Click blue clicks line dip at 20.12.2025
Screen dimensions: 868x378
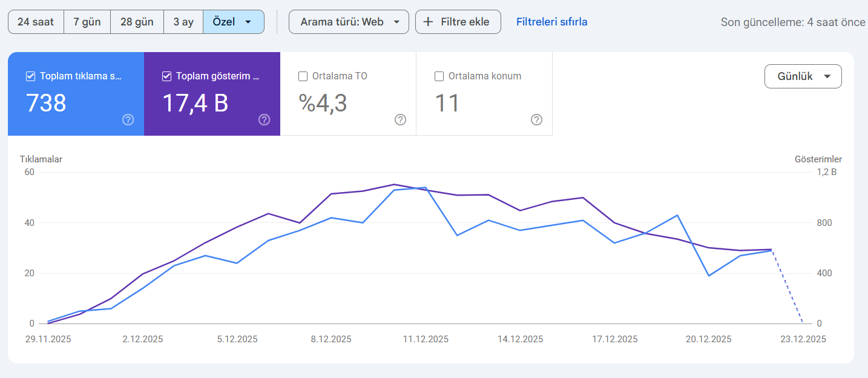tap(709, 276)
